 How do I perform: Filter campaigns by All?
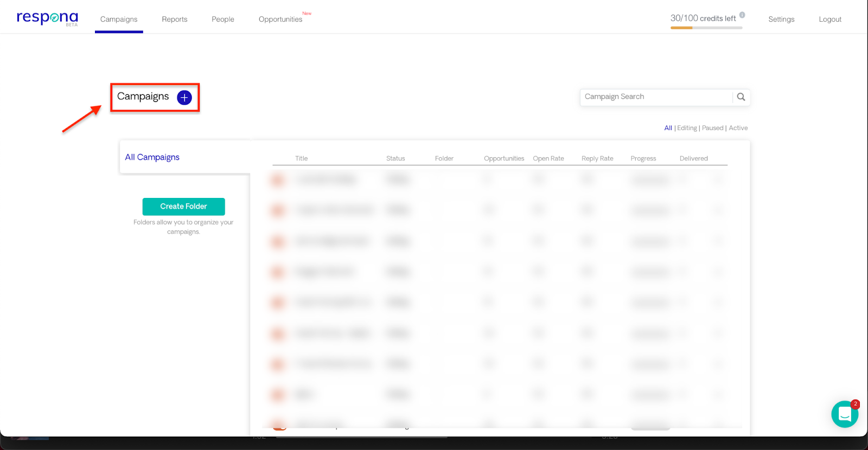click(668, 128)
